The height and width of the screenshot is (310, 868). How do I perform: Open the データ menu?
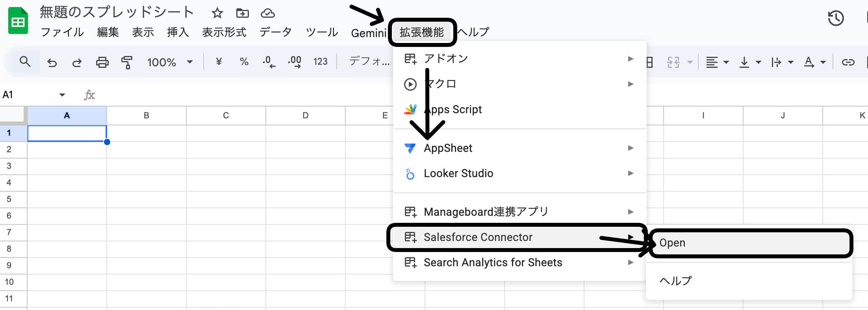[276, 32]
